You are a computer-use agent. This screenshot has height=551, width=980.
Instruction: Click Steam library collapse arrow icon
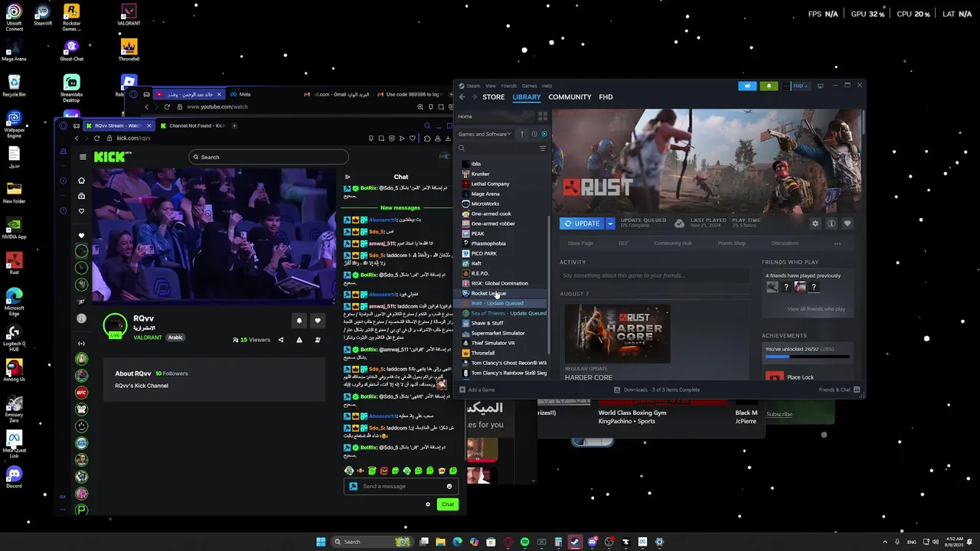tap(522, 134)
